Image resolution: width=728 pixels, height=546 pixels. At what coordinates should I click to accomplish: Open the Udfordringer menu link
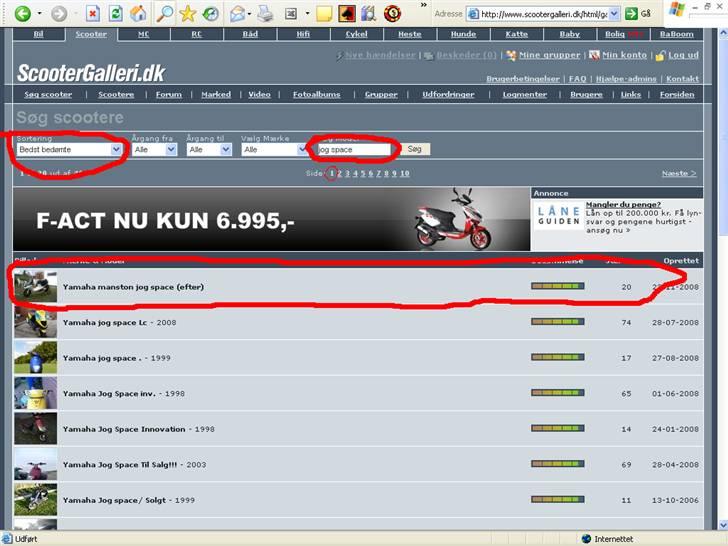click(448, 95)
